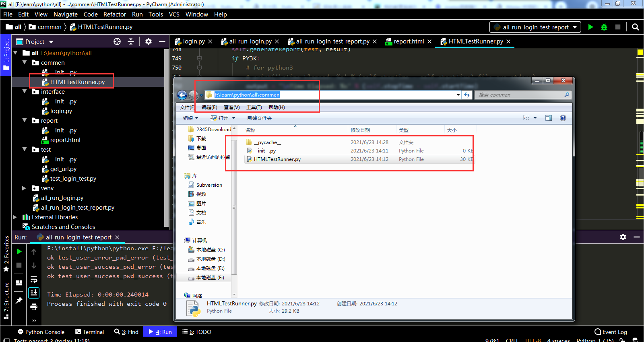This screenshot has width=644, height=342.
Task: Expand External Libraries in Project tree
Action: coord(15,217)
